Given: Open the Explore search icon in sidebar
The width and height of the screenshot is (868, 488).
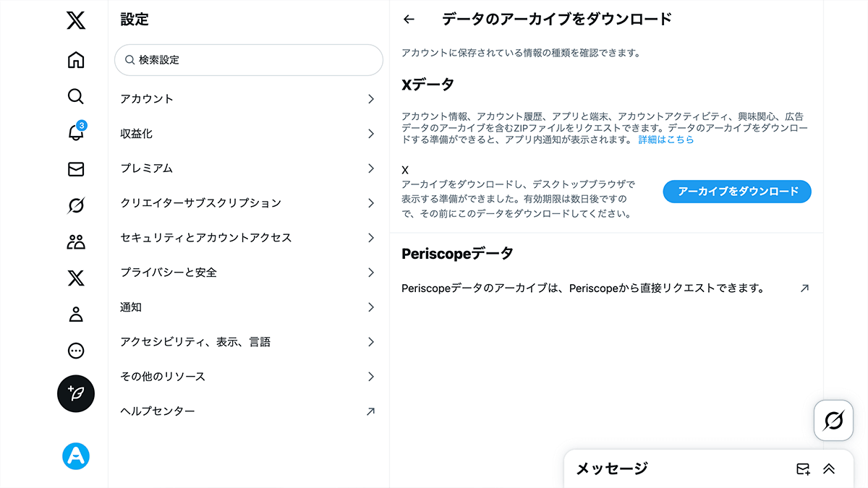Looking at the screenshot, I should click(x=75, y=96).
